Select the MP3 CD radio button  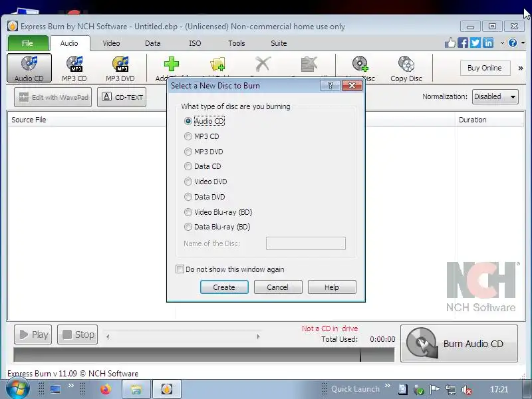pyautogui.click(x=188, y=136)
